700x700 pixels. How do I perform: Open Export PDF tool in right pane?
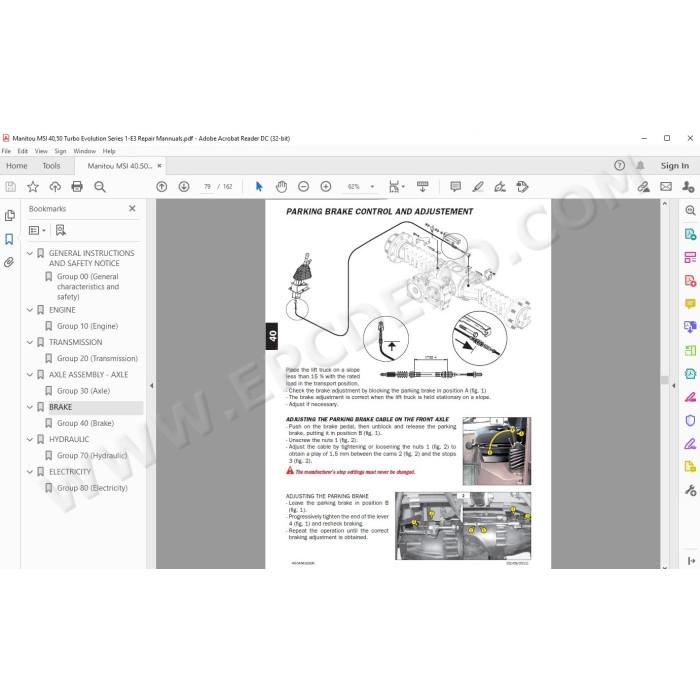point(690,234)
